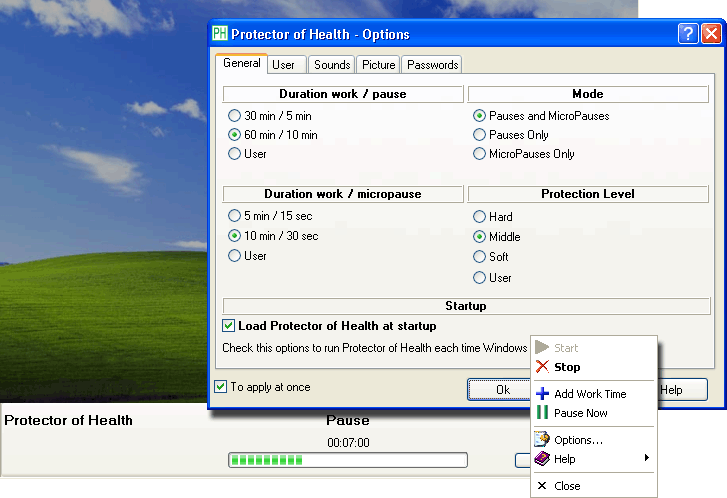Image resolution: width=727 pixels, height=498 pixels.
Task: Choose User under Duration work / pause
Action: [247, 154]
